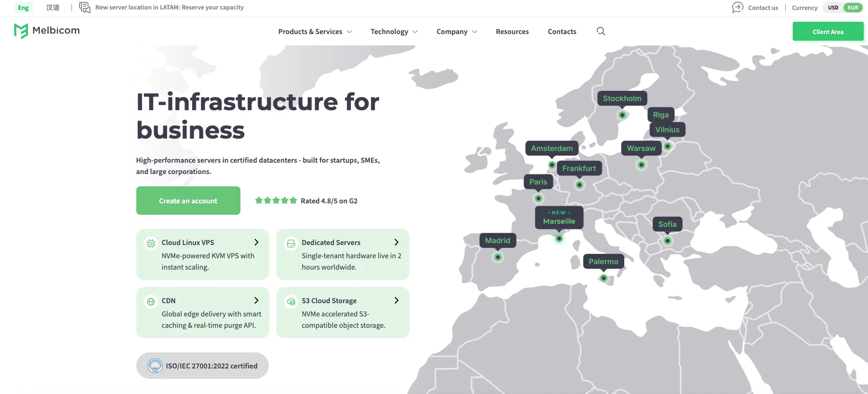This screenshot has height=394, width=868.
Task: Click the Create an account button
Action: (188, 201)
